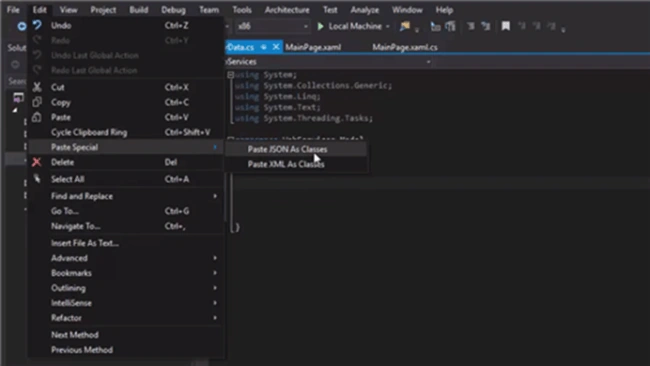
Task: Open the View menu
Action: (68, 10)
